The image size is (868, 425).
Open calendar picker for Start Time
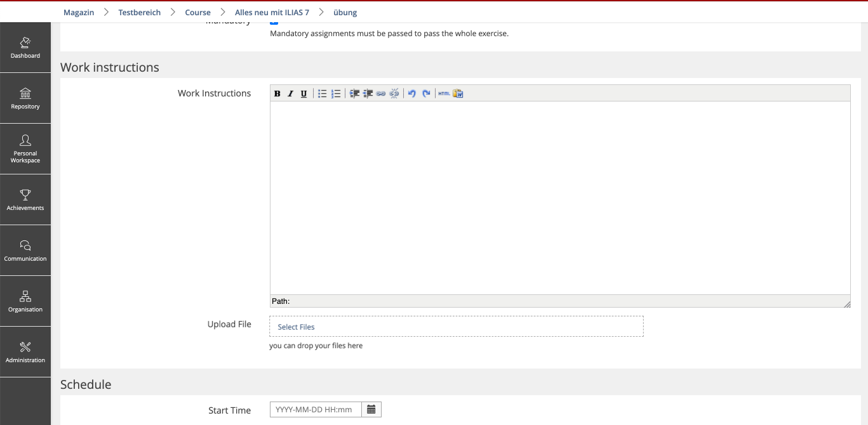[371, 410]
